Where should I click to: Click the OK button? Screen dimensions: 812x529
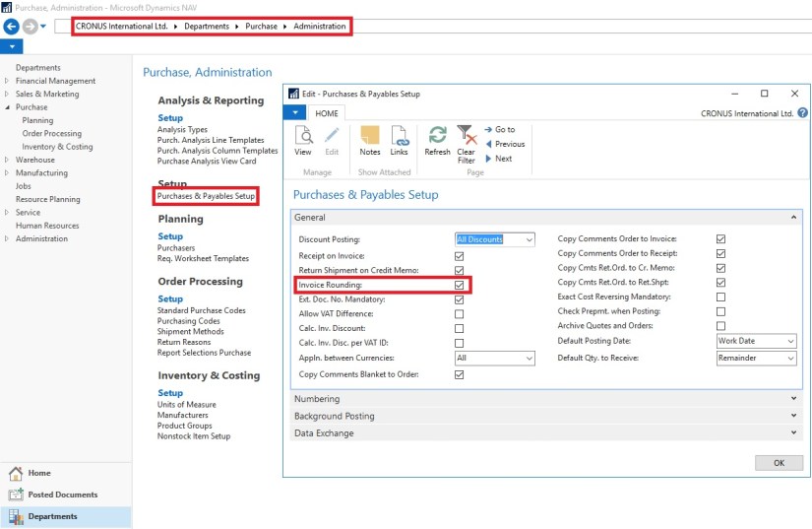coord(779,463)
